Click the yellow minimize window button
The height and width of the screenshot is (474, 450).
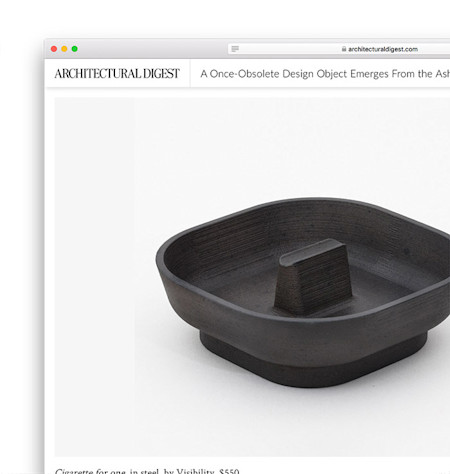[x=64, y=49]
